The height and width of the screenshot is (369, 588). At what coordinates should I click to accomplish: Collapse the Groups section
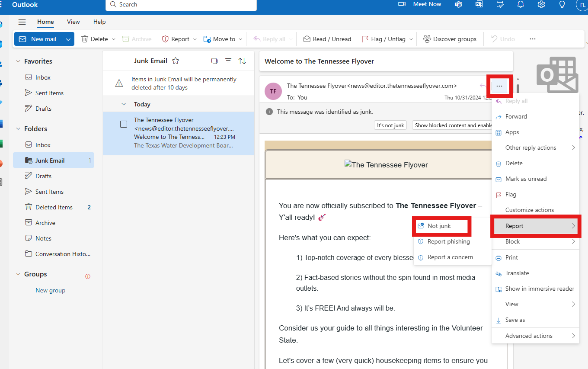point(18,274)
